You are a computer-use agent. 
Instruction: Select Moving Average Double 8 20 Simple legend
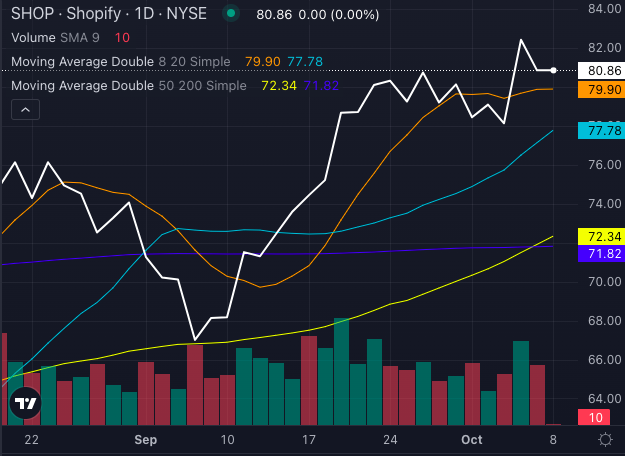click(x=121, y=62)
